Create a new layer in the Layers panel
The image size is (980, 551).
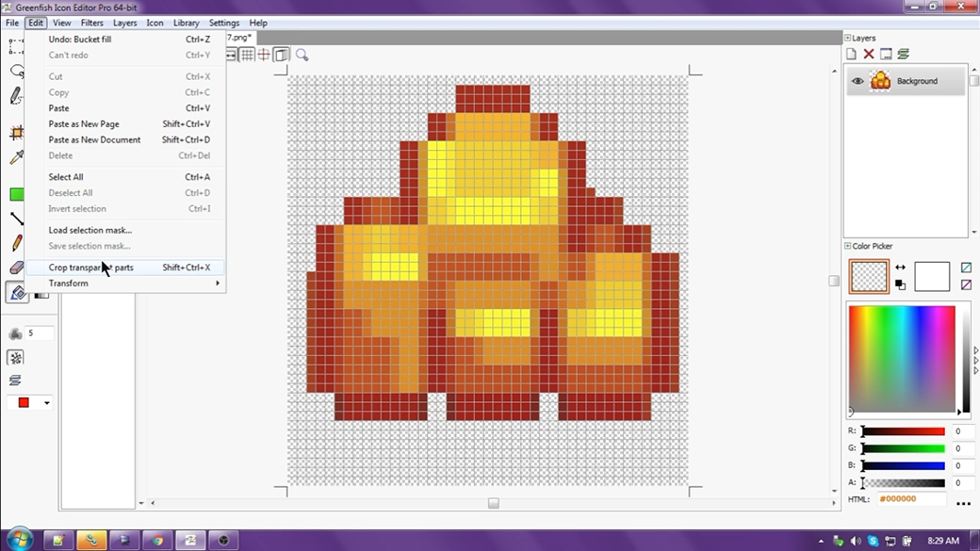pyautogui.click(x=851, y=54)
